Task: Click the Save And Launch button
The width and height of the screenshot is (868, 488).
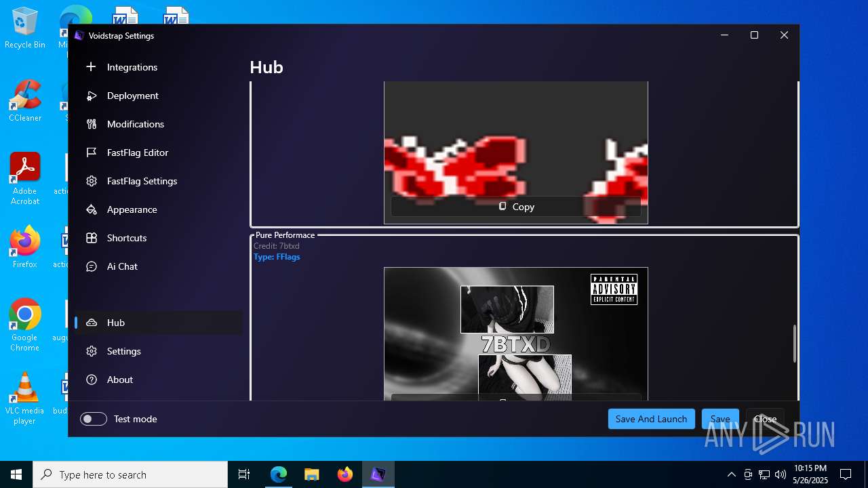Action: pyautogui.click(x=651, y=419)
